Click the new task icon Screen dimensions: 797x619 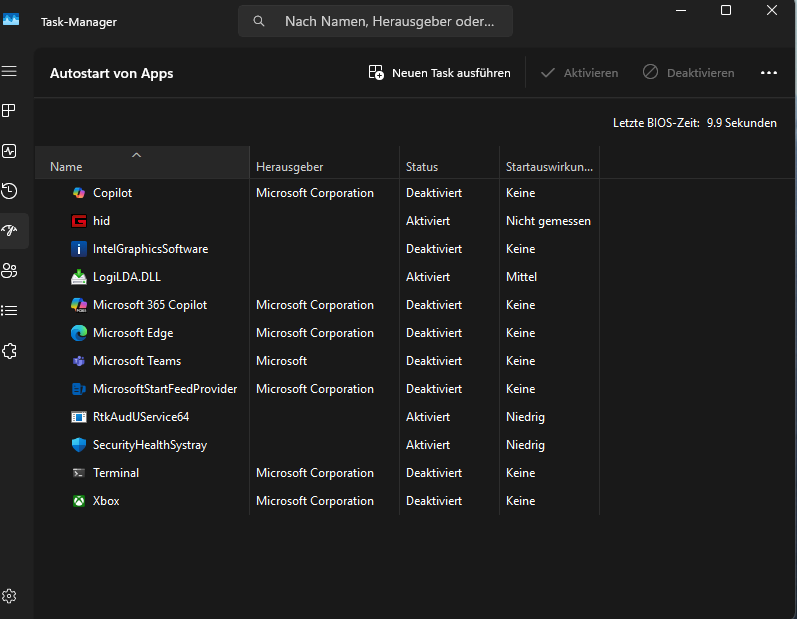click(376, 73)
